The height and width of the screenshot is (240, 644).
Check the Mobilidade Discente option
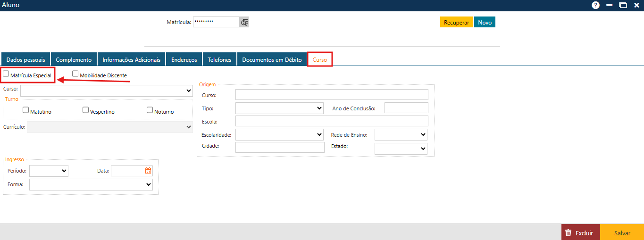(75, 74)
